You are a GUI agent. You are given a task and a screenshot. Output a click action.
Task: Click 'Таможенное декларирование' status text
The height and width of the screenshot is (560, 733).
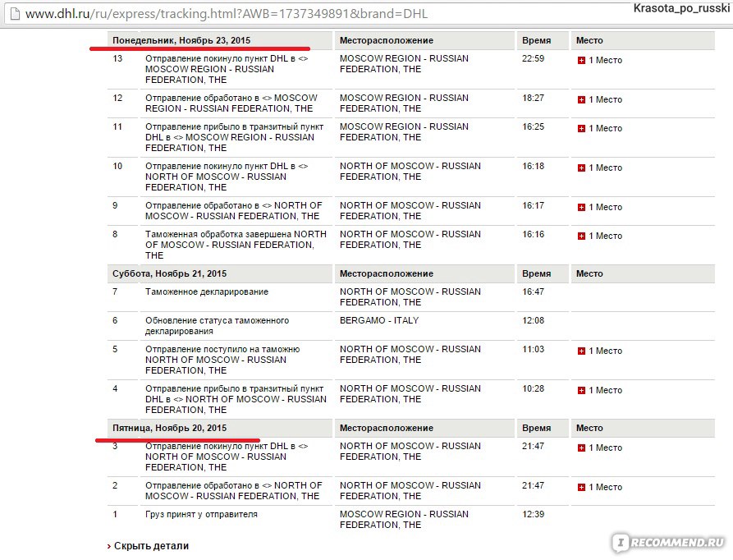coord(207,291)
